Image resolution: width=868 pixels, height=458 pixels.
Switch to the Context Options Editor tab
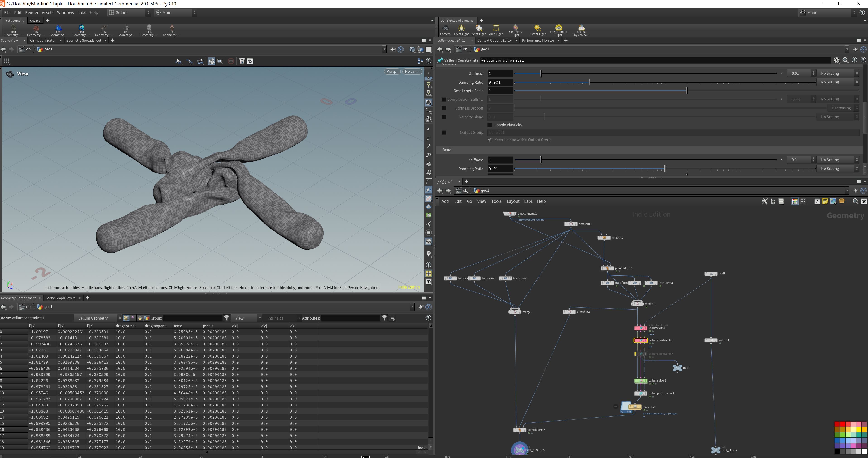[494, 41]
